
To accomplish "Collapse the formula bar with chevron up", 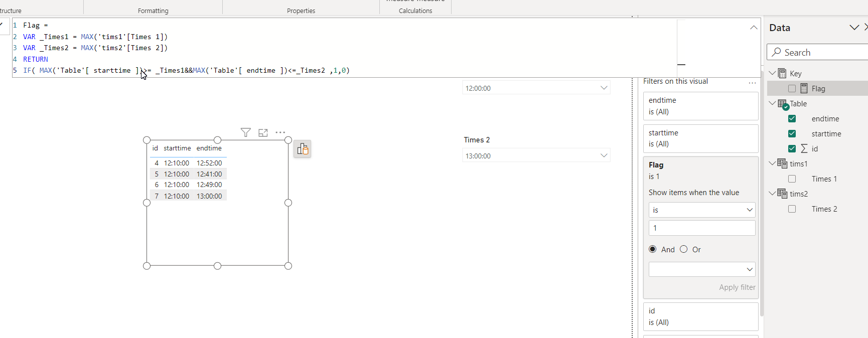I will tap(754, 28).
